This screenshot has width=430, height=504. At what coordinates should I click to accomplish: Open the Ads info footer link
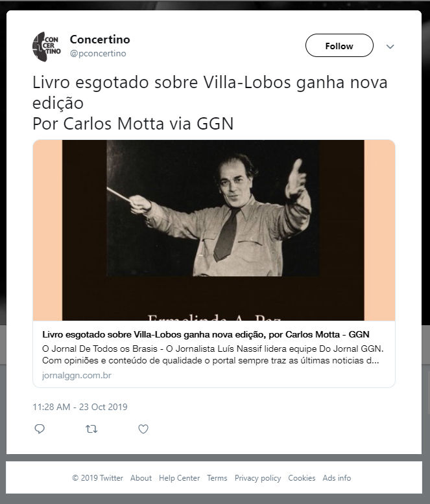337,478
